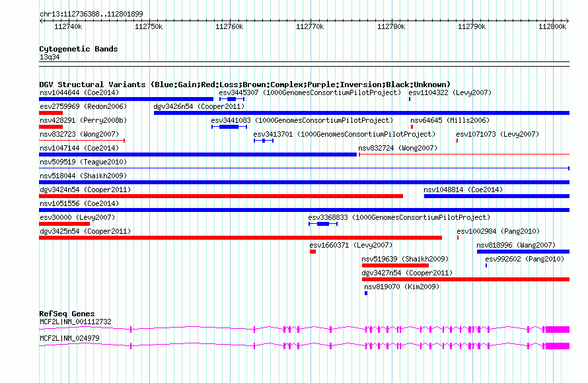
Task: Select dgv3425n54 (Cooper2011) label
Action: pyautogui.click(x=85, y=231)
